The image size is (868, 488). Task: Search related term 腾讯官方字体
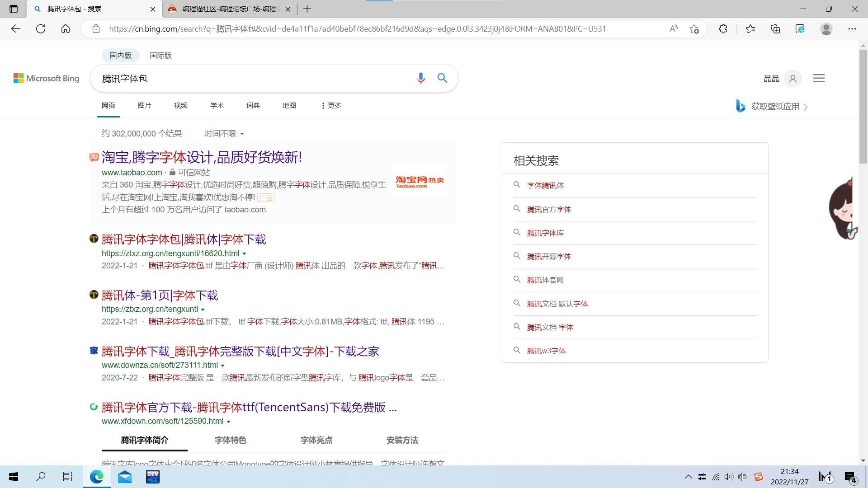tap(549, 209)
